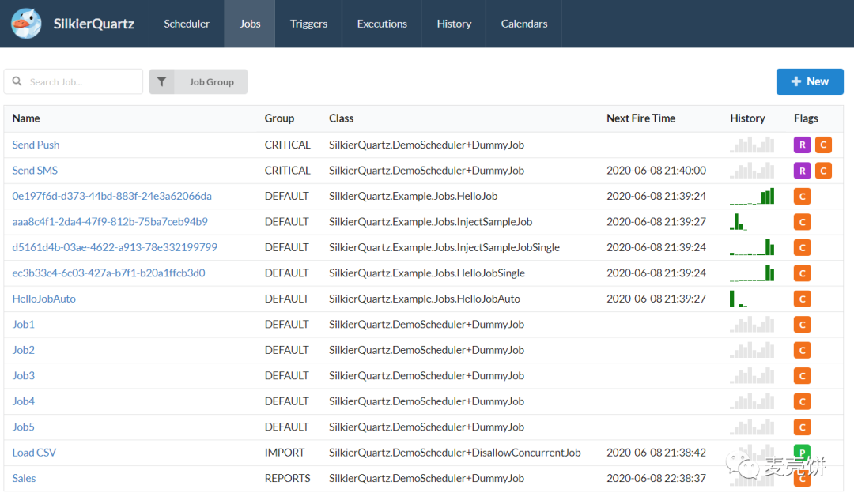Click the HelloJobSingle class cell
Image resolution: width=854 pixels, height=504 pixels.
(x=427, y=273)
